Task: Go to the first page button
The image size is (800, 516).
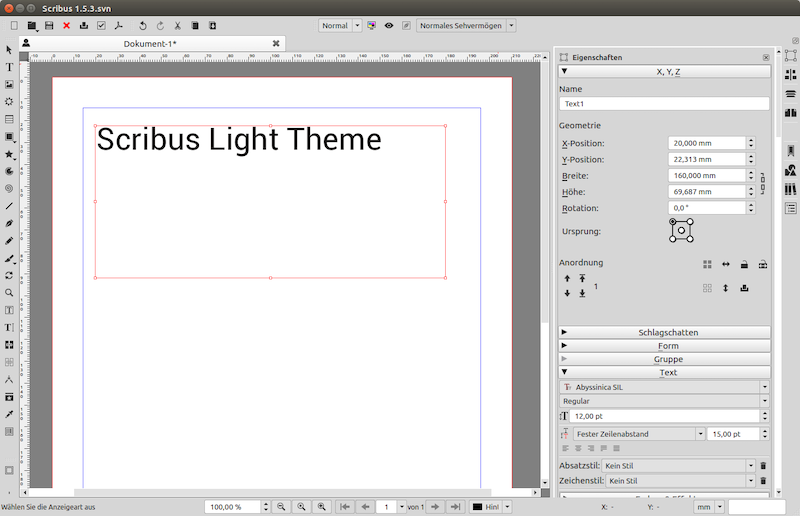Action: click(x=345, y=507)
